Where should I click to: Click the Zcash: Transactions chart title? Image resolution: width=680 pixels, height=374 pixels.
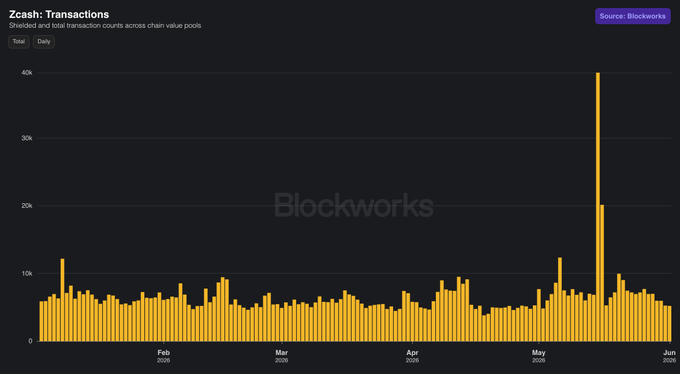coord(59,15)
